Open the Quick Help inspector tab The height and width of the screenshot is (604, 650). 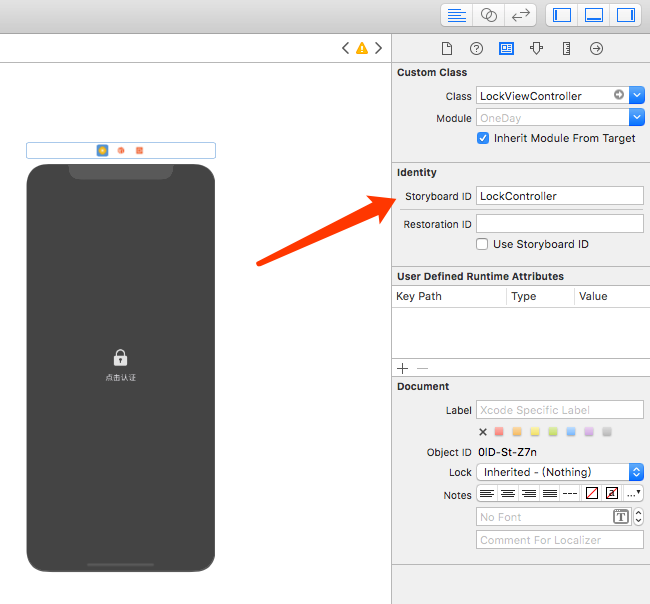[476, 49]
